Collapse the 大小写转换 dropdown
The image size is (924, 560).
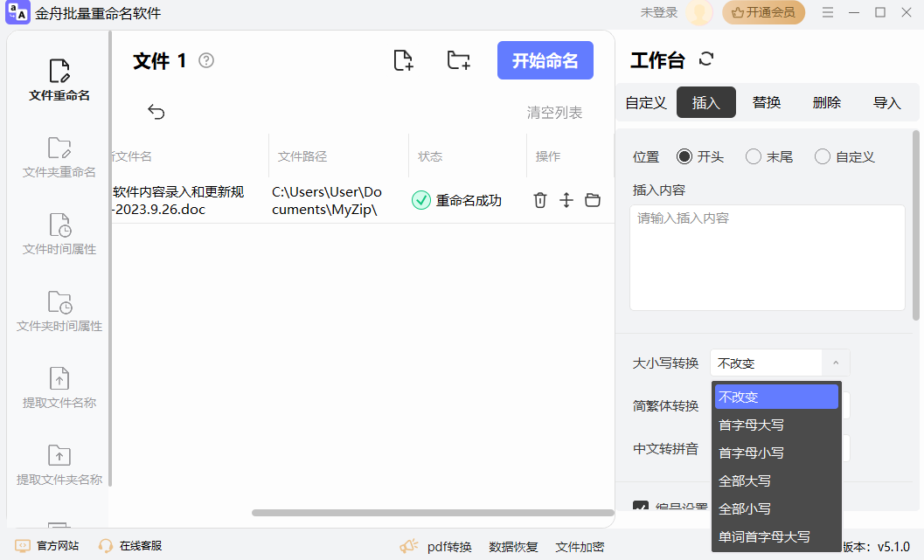(x=836, y=363)
